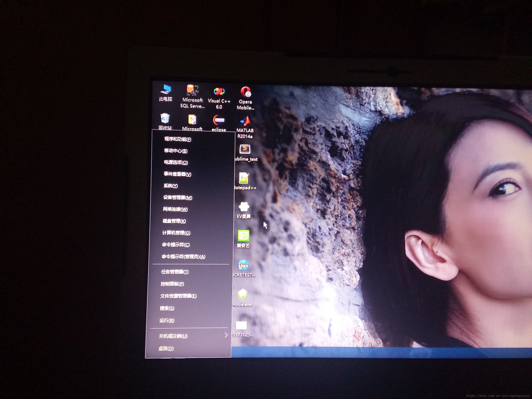Screen dimensions: 532x399
Task: Launch Notepad++ desktop icon
Action: [x=244, y=178]
